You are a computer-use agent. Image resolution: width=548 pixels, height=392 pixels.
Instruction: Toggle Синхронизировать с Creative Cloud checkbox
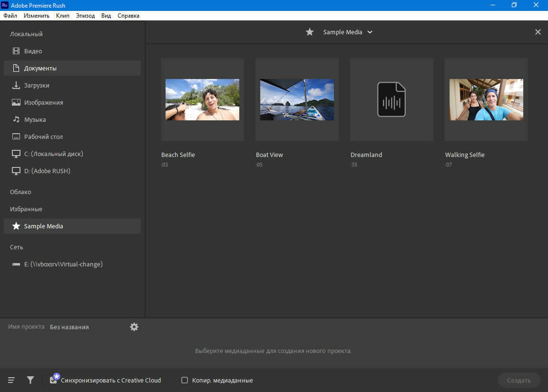53,380
